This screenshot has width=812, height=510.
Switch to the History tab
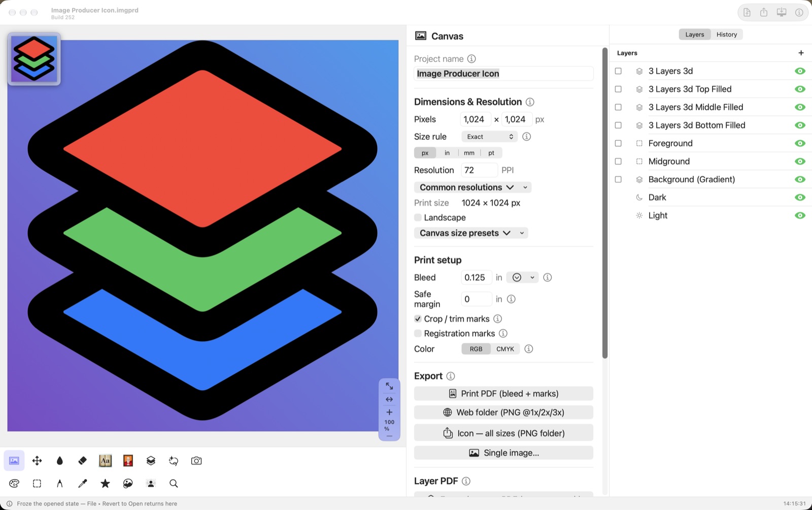tap(726, 35)
